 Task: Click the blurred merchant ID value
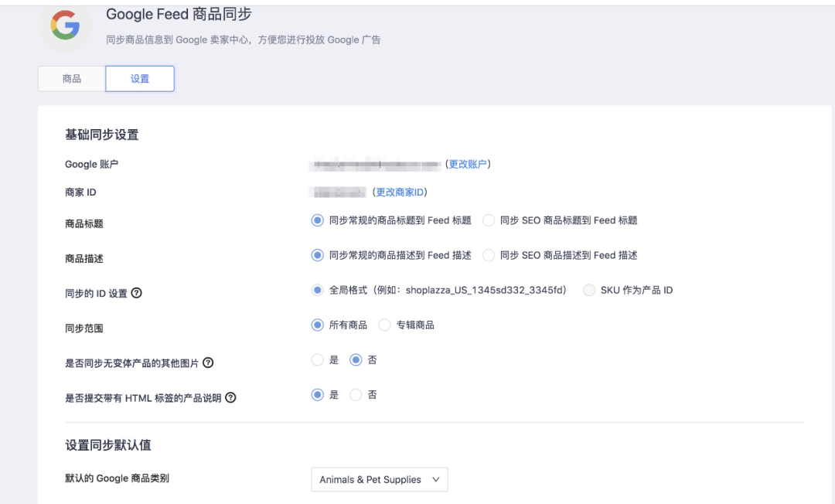pos(338,192)
